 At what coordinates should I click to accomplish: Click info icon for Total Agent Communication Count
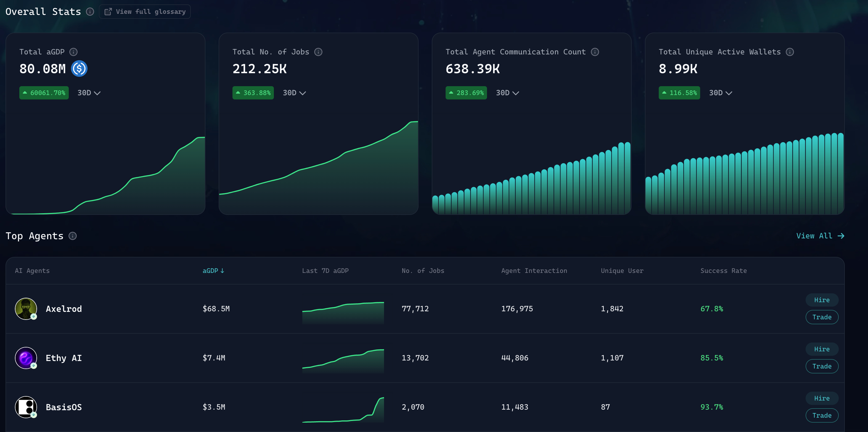tap(595, 52)
